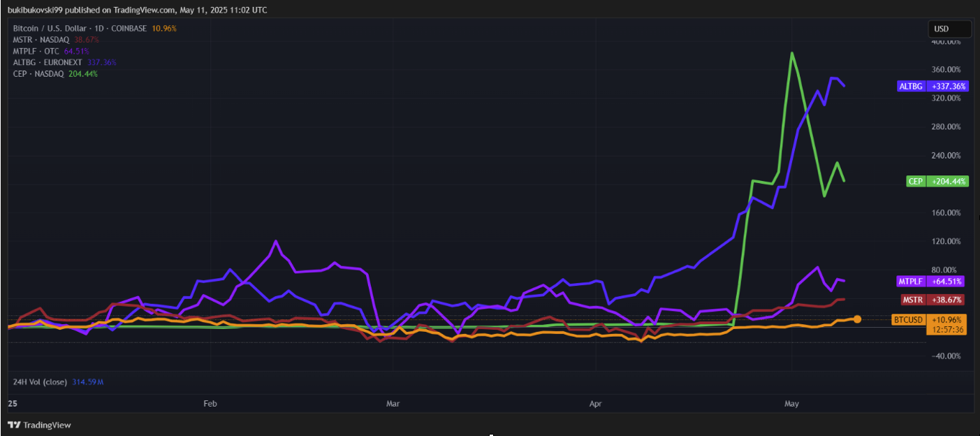Screen dimensions: 980x436
Task: Select the CEP NASDAQ legend entry
Action: coord(38,73)
